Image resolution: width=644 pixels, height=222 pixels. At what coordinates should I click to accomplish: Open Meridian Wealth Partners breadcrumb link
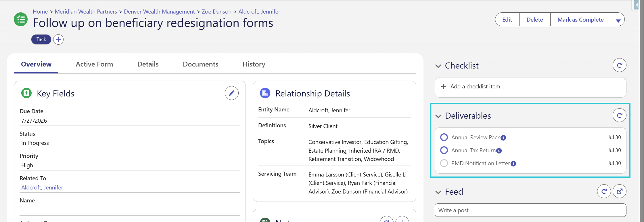coord(86,12)
